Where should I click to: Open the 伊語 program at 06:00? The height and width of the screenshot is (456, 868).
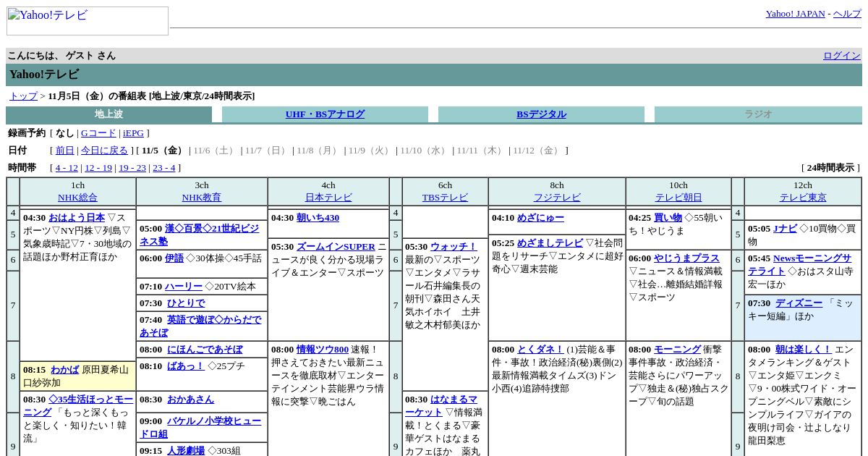pos(174,258)
